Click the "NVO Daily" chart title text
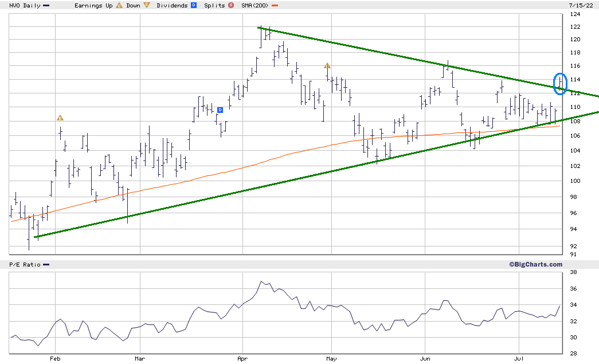The width and height of the screenshot is (599, 364). pyautogui.click(x=25, y=5)
